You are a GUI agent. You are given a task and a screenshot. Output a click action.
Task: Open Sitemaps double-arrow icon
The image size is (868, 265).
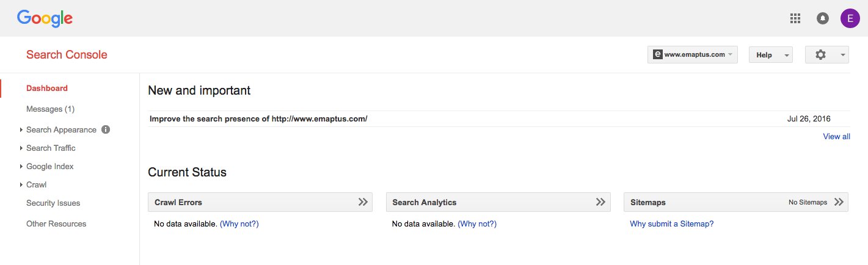(839, 202)
